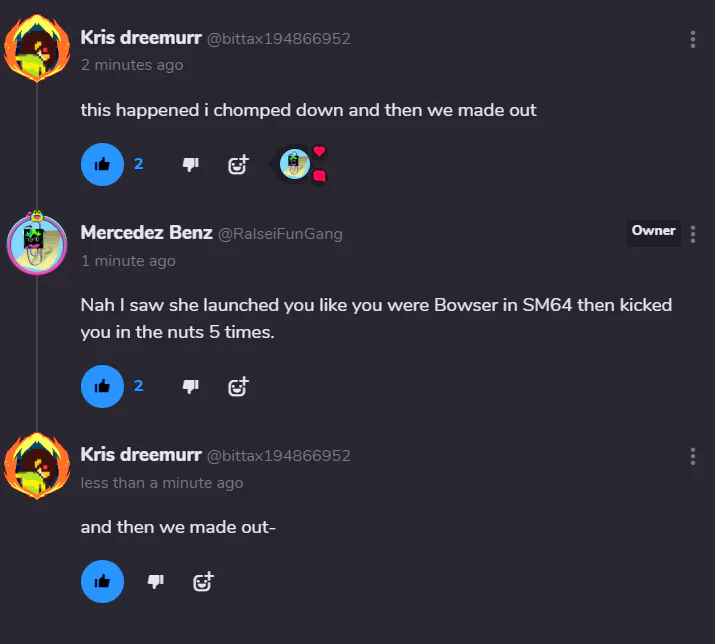Open Mercedez Benz username link
Screen dimensions: 715x644
(146, 233)
